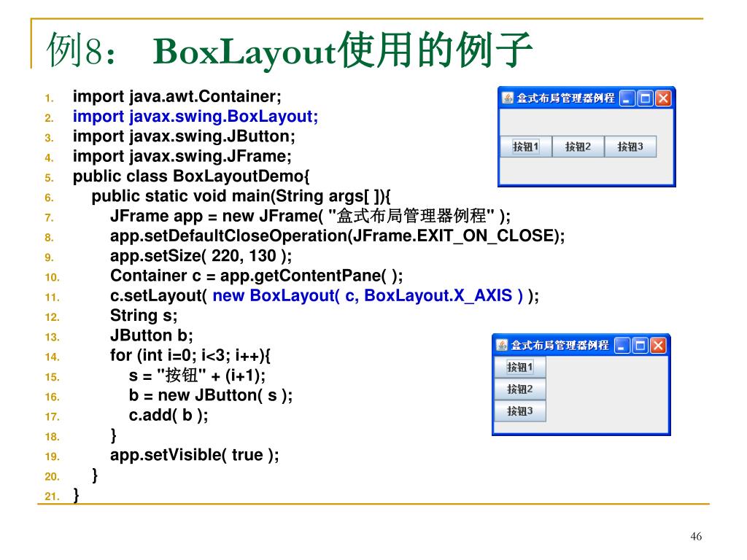This screenshot has height=560, width=747.
Task: Minimize the upper 盒式布局管理器例程 window
Action: click(x=627, y=98)
